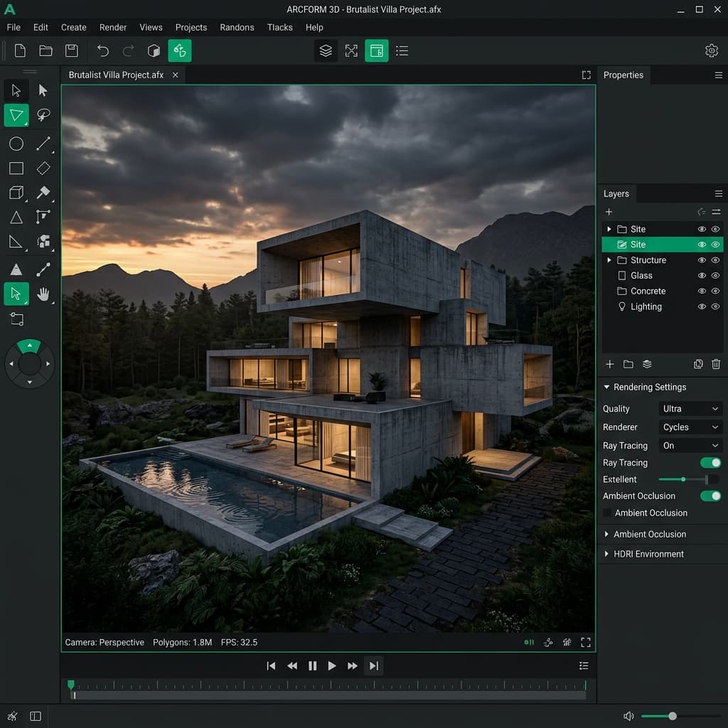Viewport: 728px width, 728px height.
Task: Expand the HDRI Environment section
Action: [x=648, y=553]
